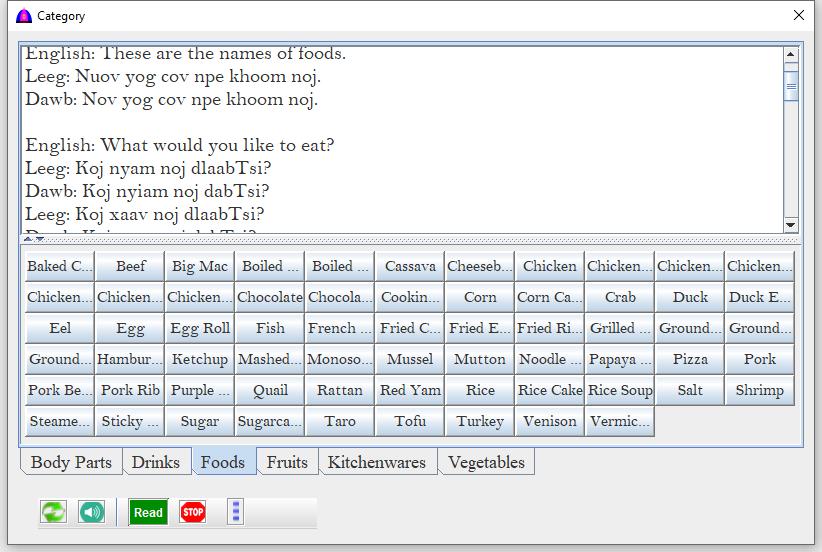
Task: Switch to the Body Parts tab
Action: click(71, 462)
